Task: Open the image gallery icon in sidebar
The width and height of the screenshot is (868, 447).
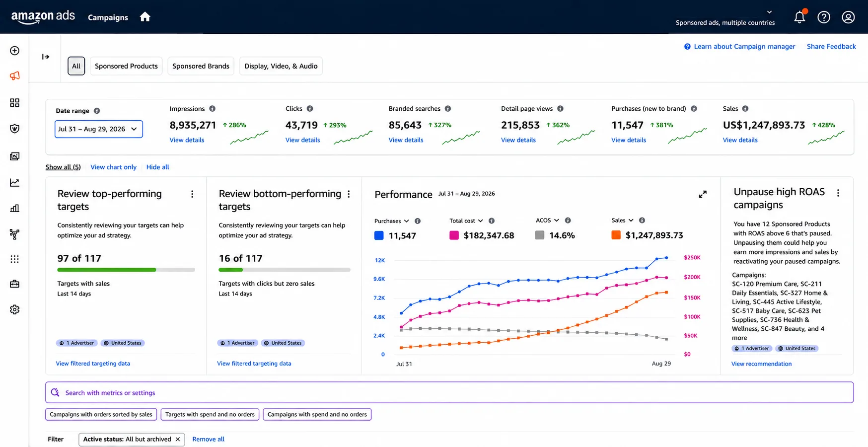Action: [15, 156]
